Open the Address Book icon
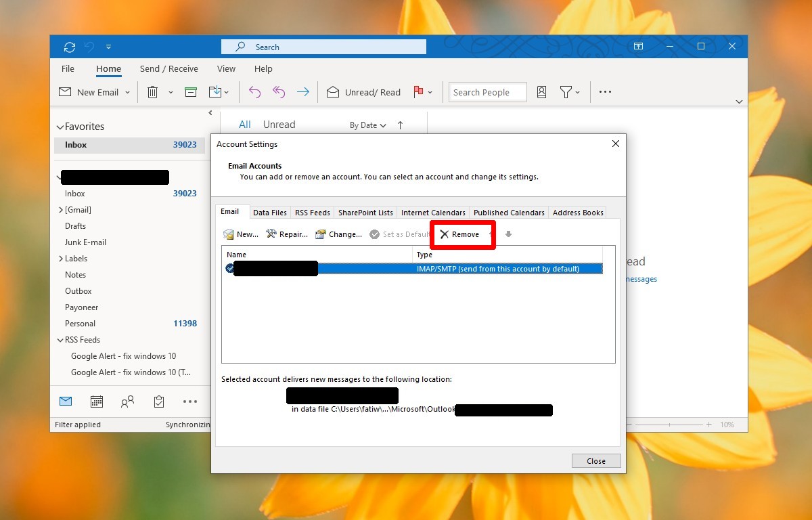Viewport: 812px width, 520px height. click(541, 92)
